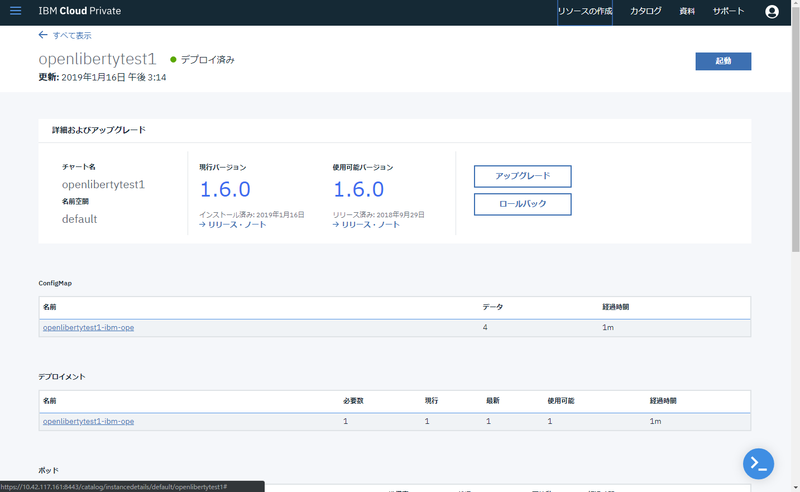
Task: Open カタログ in top navigation
Action: (645, 11)
